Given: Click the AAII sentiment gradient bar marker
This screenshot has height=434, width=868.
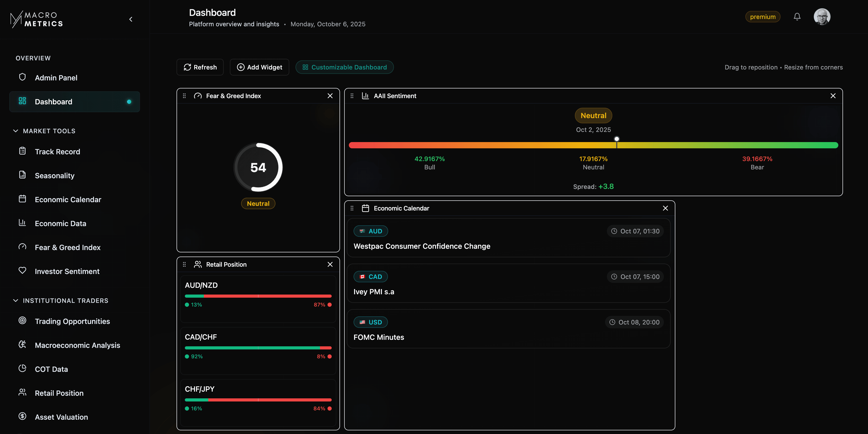Looking at the screenshot, I should (x=616, y=139).
